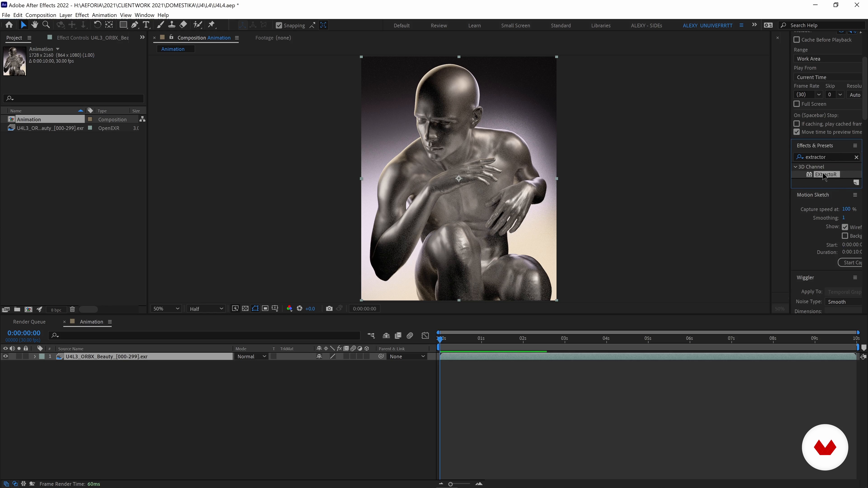The image size is (868, 488).
Task: Clear the extractor effects search
Action: tap(856, 157)
